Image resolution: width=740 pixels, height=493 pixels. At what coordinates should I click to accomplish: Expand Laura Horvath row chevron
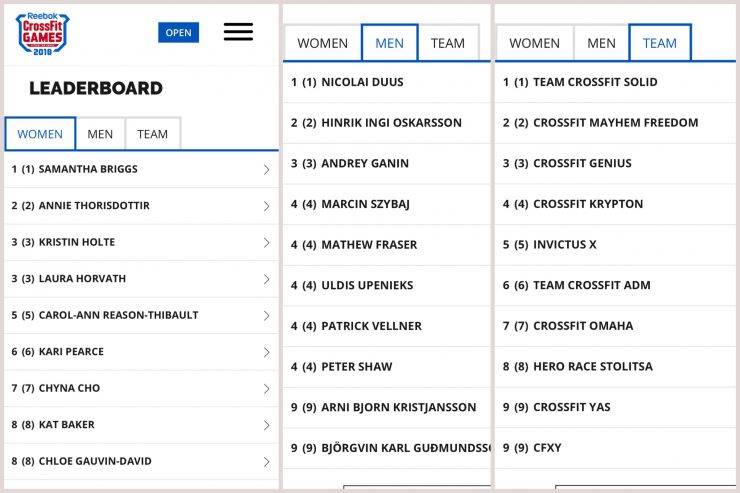coord(267,279)
